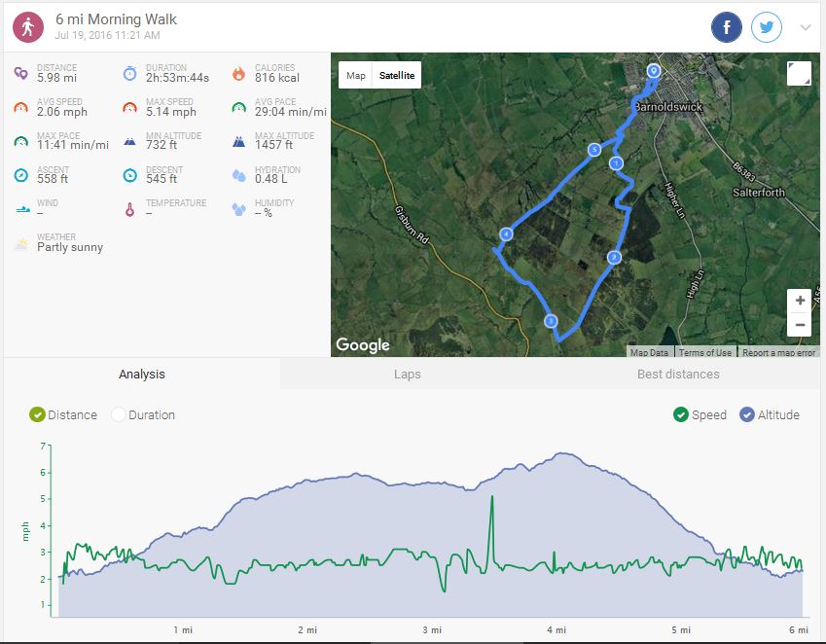Click the fullscreen map icon

(798, 74)
